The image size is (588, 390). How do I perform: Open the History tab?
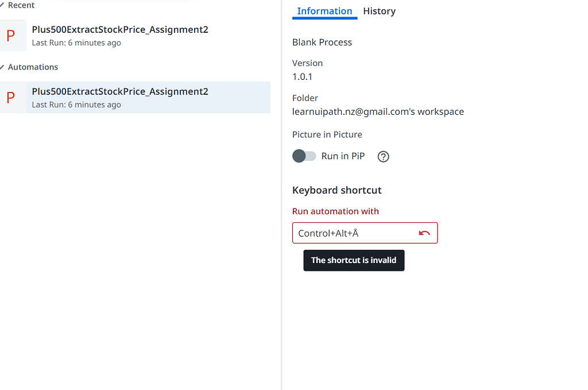379,11
